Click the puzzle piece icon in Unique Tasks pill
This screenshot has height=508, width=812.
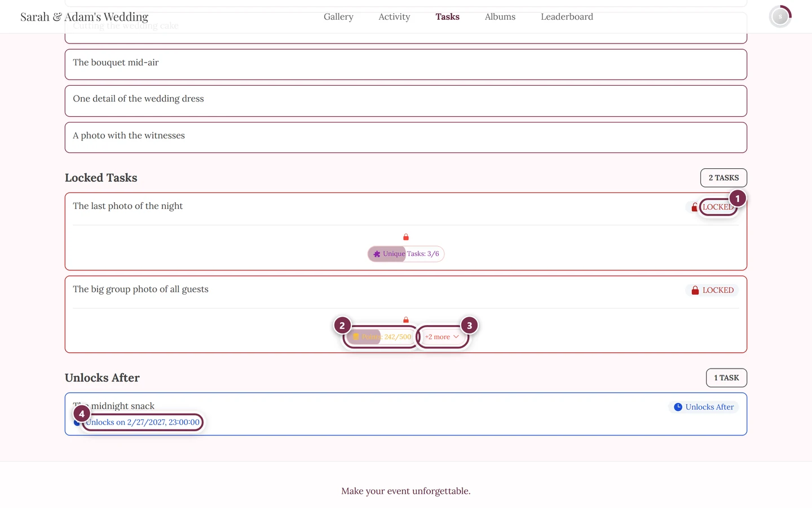pyautogui.click(x=377, y=254)
